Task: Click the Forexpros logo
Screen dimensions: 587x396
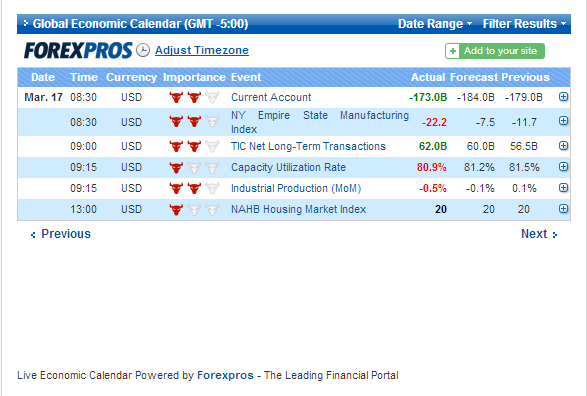Action: 78,51
